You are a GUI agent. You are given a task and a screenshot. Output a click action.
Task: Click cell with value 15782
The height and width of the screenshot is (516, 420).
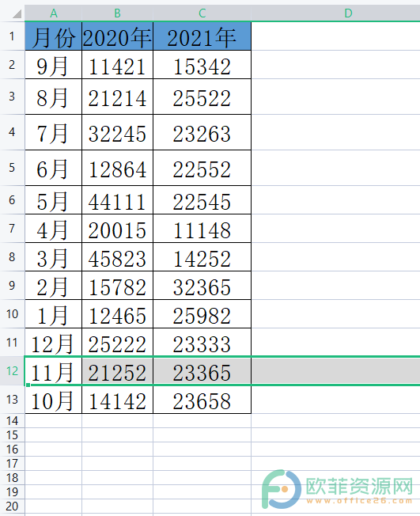click(x=117, y=286)
